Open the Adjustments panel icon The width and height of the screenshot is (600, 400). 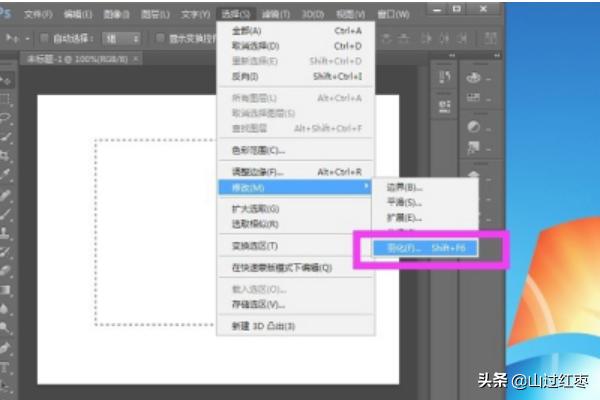click(473, 128)
